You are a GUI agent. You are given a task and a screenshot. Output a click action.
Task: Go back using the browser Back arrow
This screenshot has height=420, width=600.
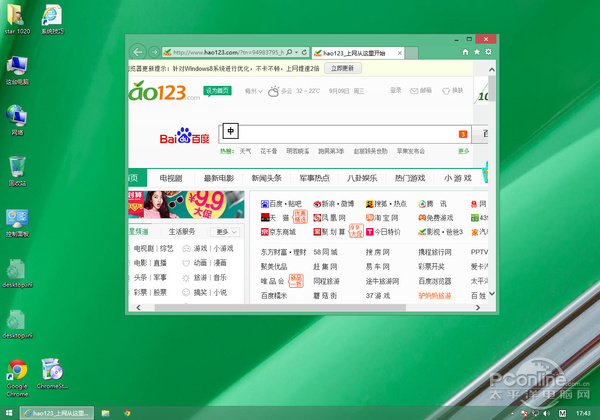click(x=138, y=52)
